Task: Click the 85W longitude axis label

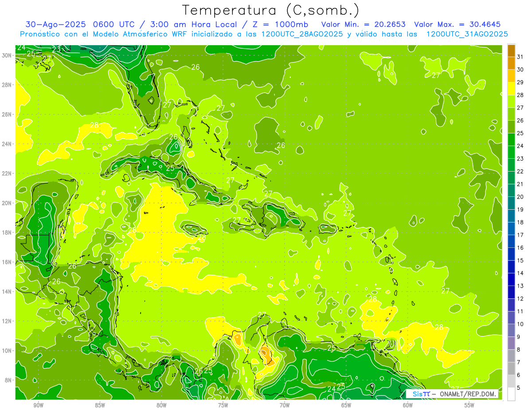Action: click(100, 405)
